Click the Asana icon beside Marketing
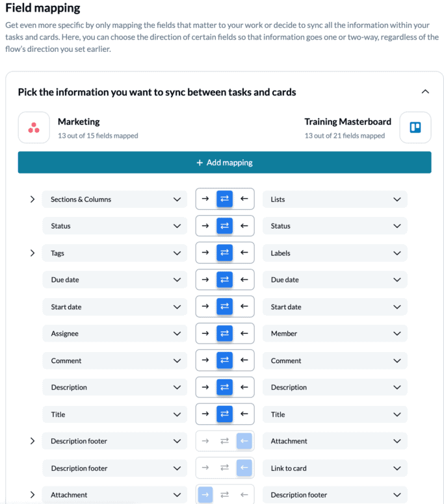 34,128
